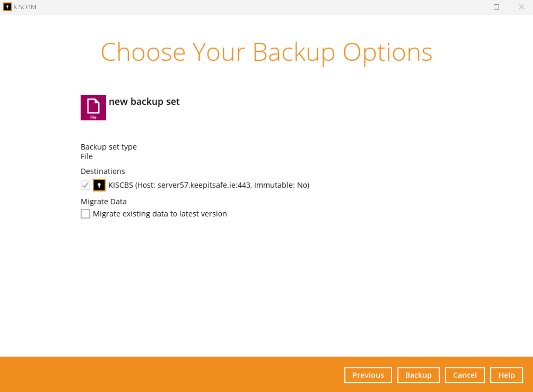Click the Destinations section label

(103, 171)
